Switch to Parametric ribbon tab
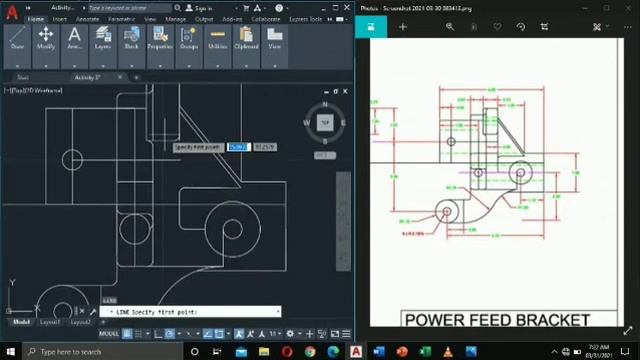The width and height of the screenshot is (640, 360). (x=122, y=19)
